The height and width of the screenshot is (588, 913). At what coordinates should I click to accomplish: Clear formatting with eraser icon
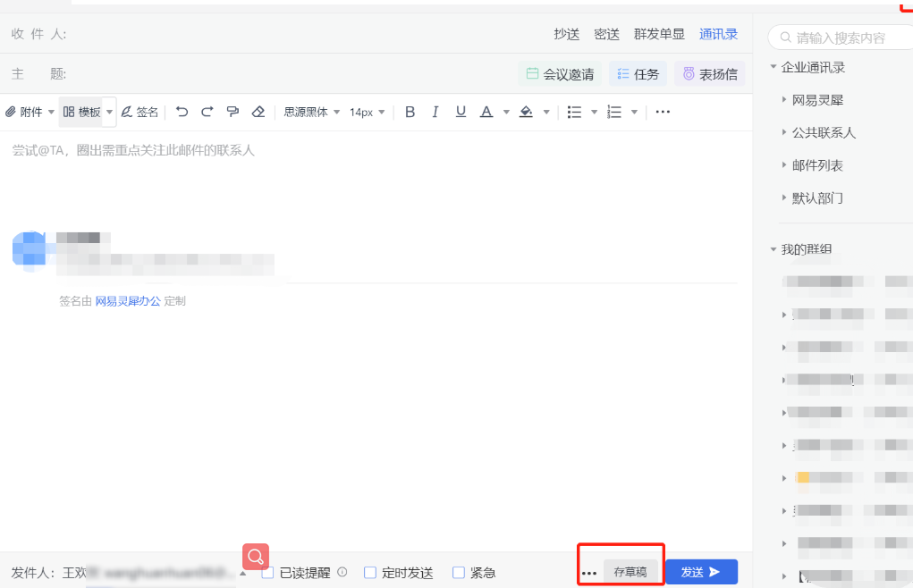point(258,112)
